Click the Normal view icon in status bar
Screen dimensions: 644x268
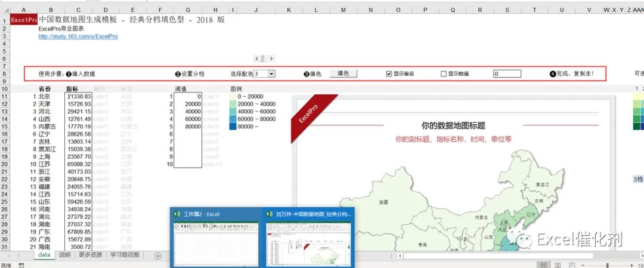click(x=543, y=265)
